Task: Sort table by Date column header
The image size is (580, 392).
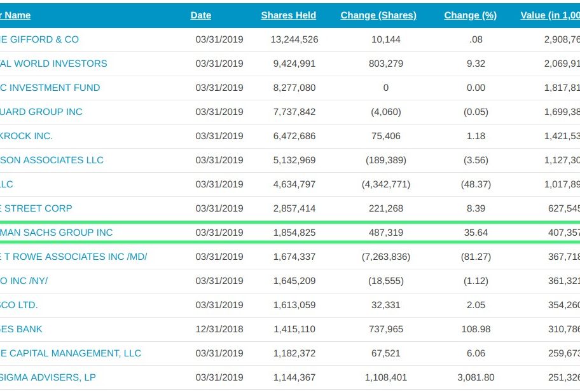Action: click(201, 15)
